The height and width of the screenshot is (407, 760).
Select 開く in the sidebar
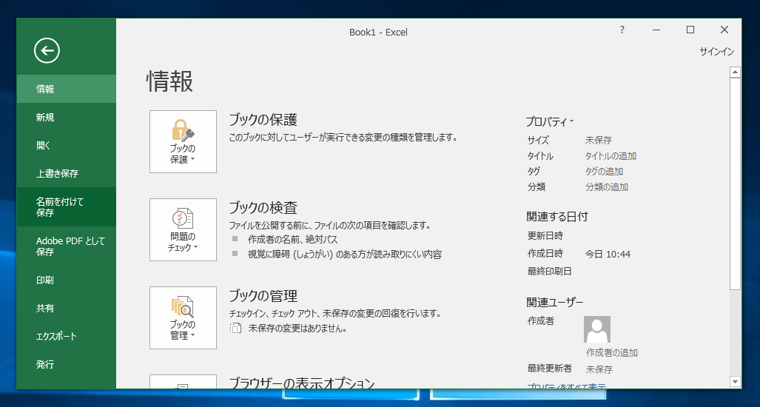(x=66, y=145)
